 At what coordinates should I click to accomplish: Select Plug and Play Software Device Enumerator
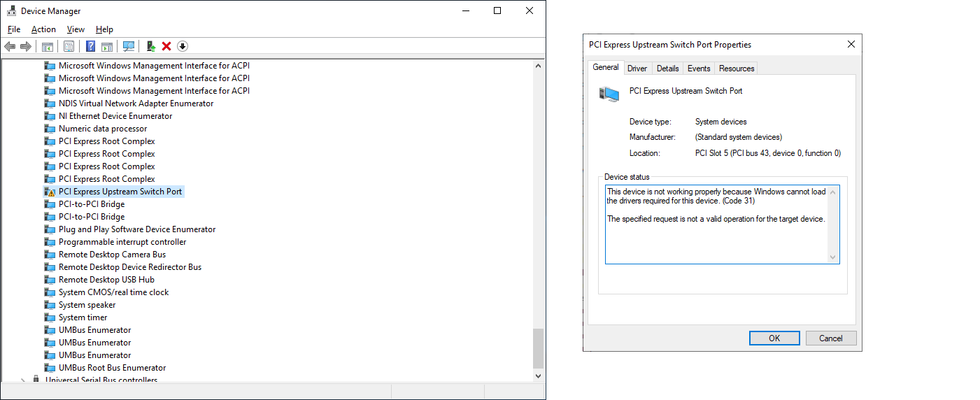[137, 229]
